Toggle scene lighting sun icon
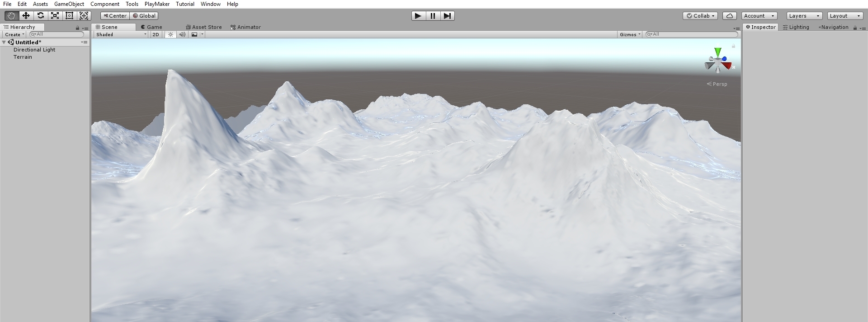Viewport: 868px width, 322px height. coord(170,34)
